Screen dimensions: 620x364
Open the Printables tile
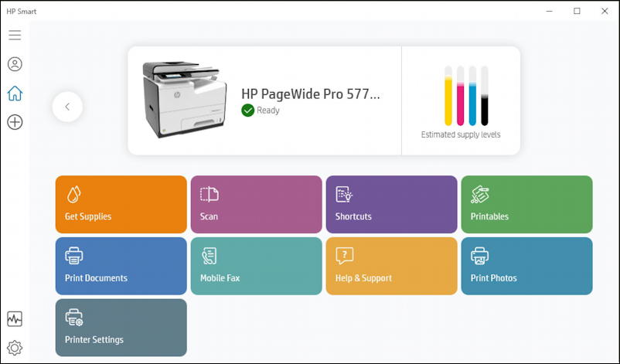point(526,204)
